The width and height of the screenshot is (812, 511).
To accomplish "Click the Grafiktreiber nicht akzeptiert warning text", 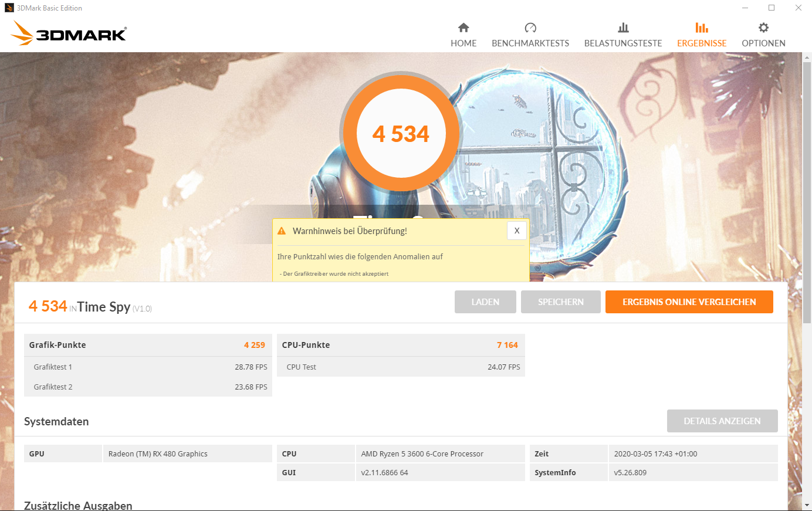I will [x=334, y=273].
